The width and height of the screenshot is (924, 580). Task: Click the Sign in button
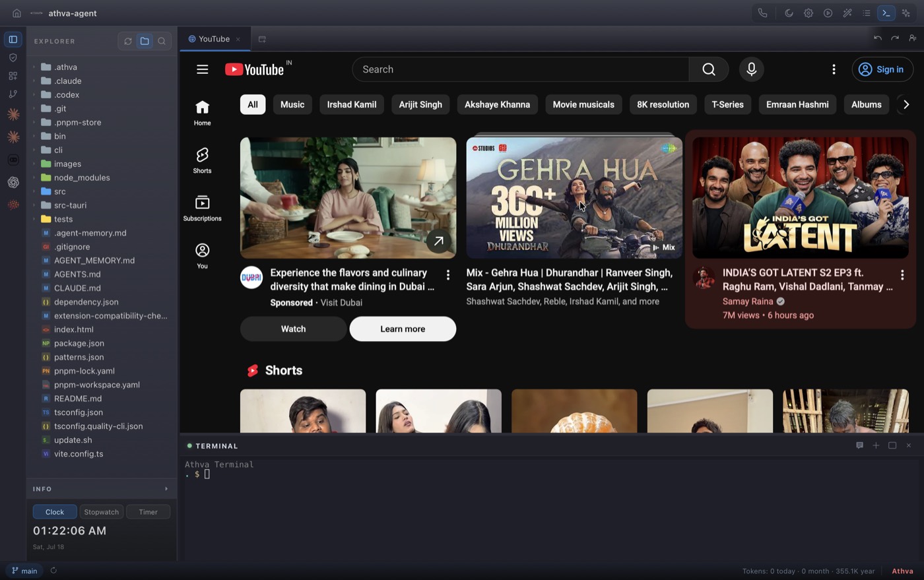coord(882,69)
